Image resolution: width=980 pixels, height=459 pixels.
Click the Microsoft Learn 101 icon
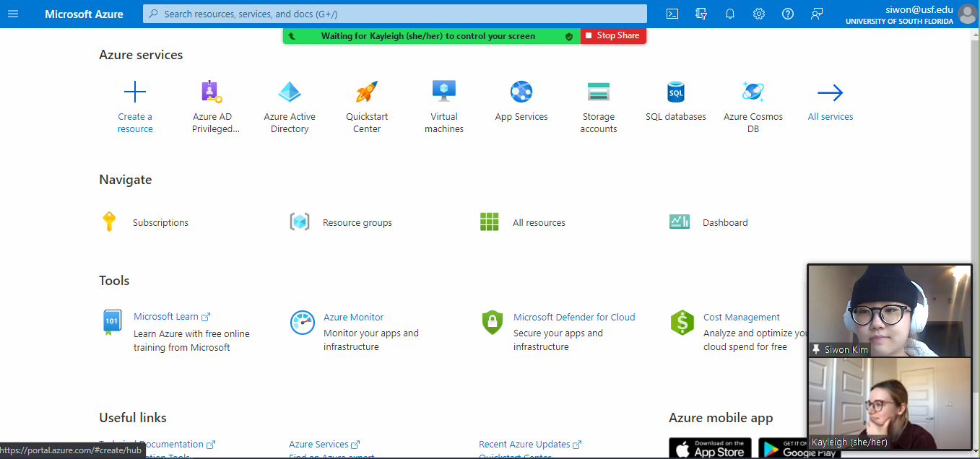tap(112, 322)
